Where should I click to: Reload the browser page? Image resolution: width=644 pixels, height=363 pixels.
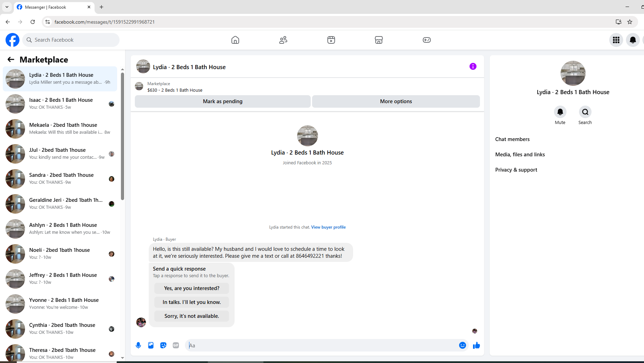point(33,22)
